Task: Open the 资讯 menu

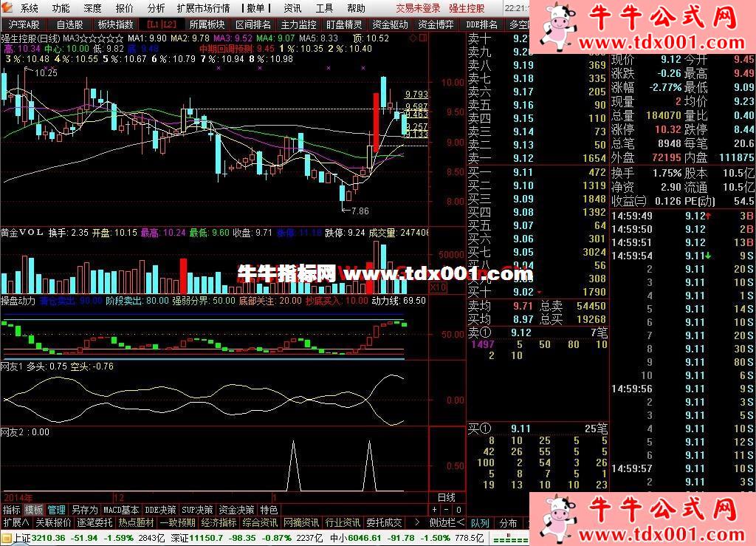Action: pyautogui.click(x=292, y=8)
